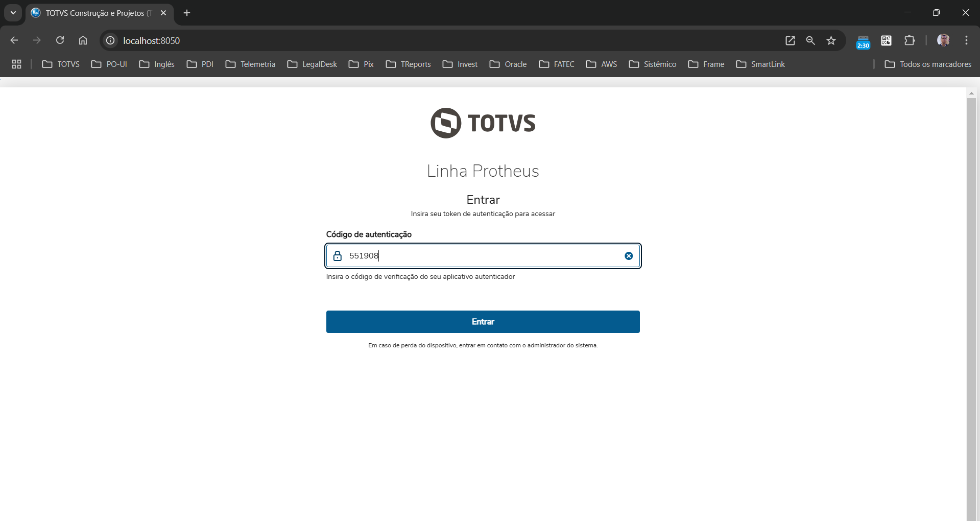
Task: Open a new browser tab
Action: tap(187, 13)
